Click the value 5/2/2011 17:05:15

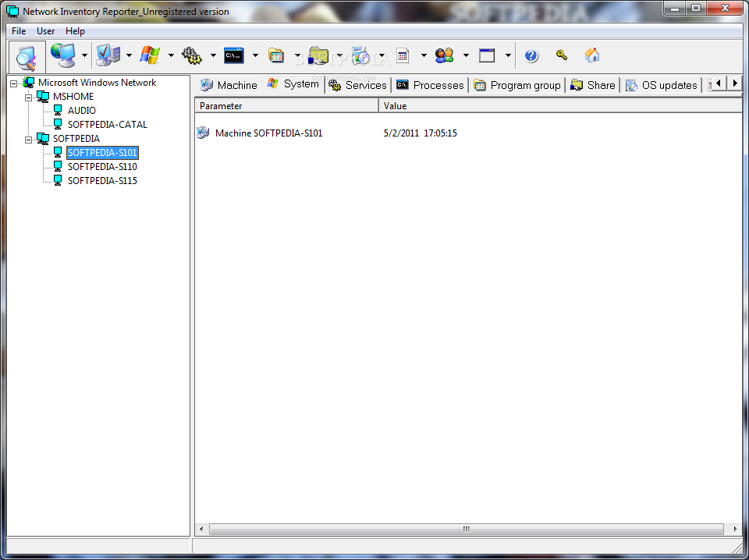[421, 133]
